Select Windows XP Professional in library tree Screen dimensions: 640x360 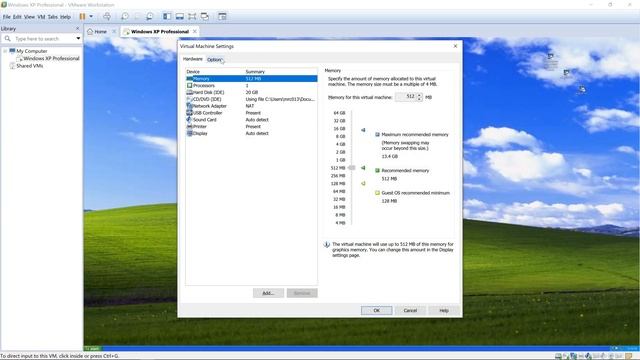click(51, 58)
